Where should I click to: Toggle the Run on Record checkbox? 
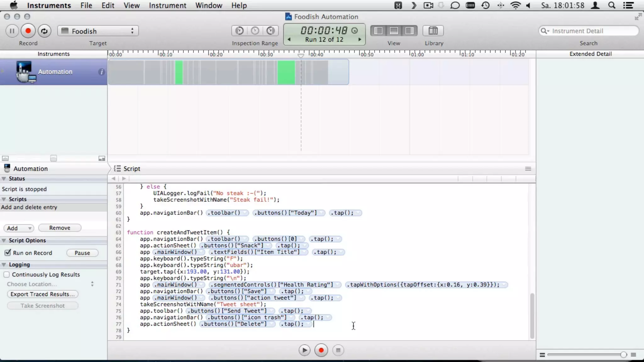[8, 253]
